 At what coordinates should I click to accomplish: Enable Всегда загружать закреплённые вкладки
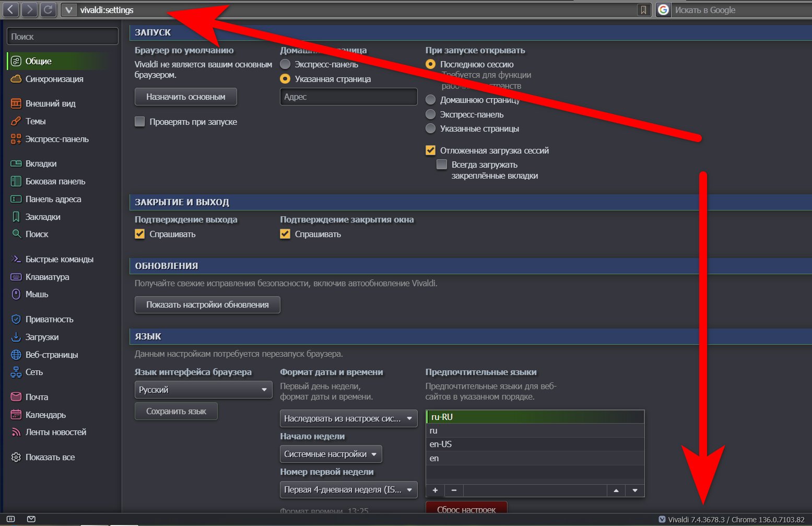(x=442, y=165)
